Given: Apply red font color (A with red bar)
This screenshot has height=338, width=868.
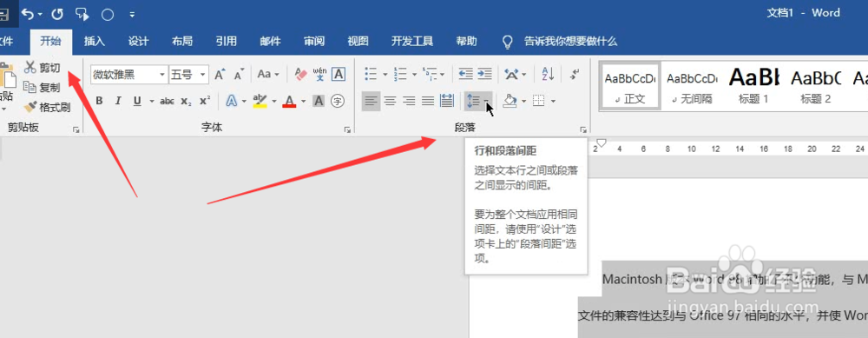Looking at the screenshot, I should [290, 101].
